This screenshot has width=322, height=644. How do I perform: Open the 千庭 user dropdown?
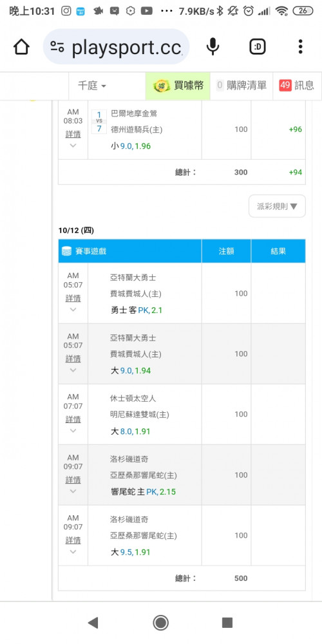click(x=92, y=86)
